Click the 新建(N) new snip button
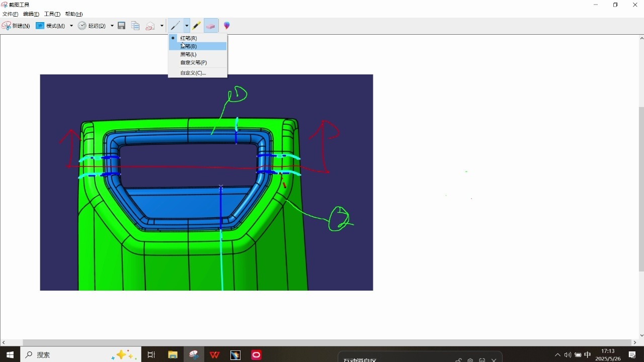Viewport: 644px width, 362px height. point(16,26)
